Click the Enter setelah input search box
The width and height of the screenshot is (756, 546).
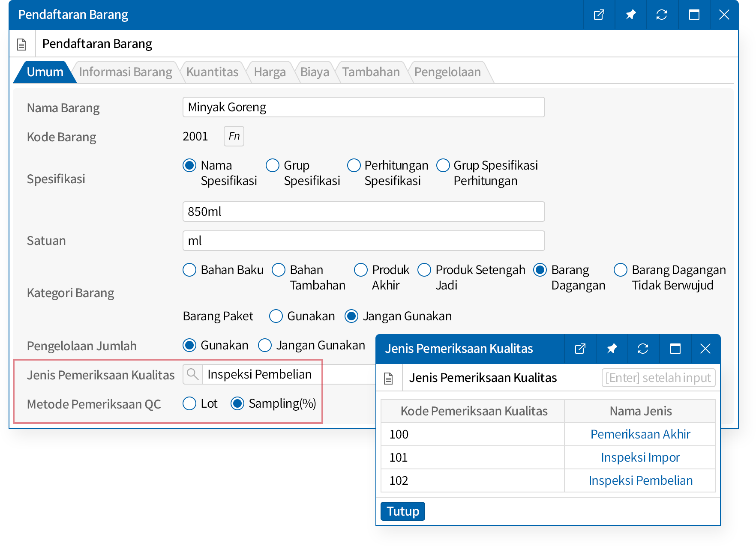658,378
